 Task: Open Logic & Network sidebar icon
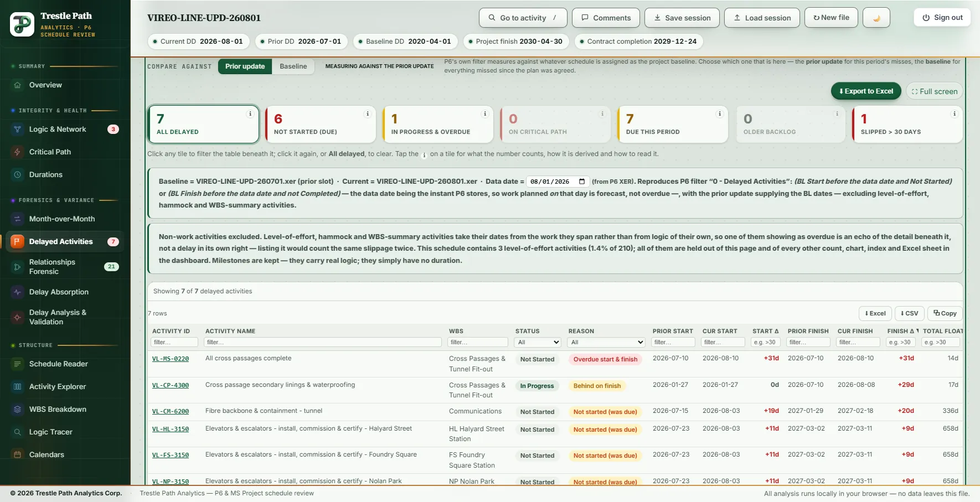(17, 130)
